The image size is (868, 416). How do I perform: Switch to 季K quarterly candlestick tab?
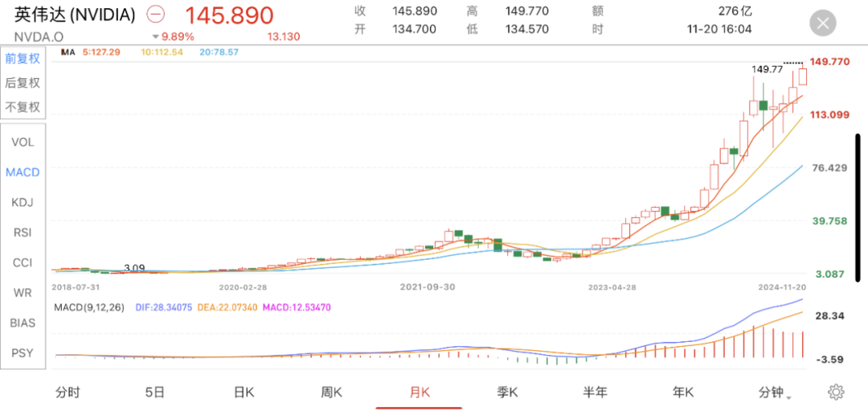click(x=507, y=393)
